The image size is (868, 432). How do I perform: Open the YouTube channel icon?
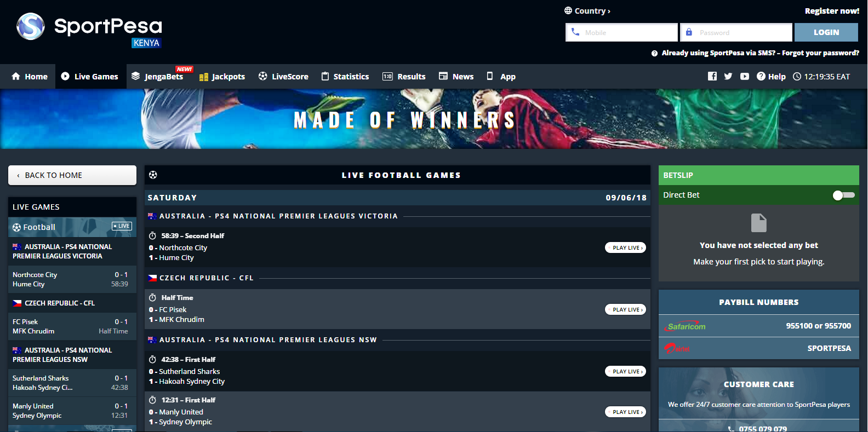(744, 76)
